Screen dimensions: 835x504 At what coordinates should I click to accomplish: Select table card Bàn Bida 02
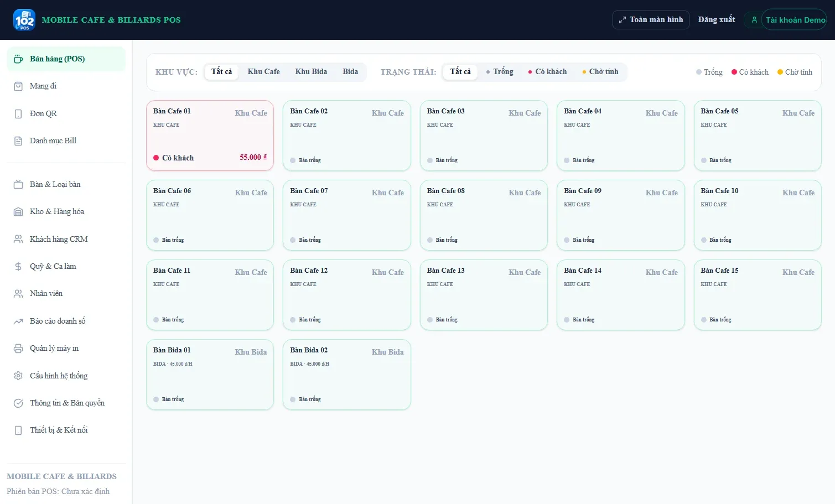[347, 375]
